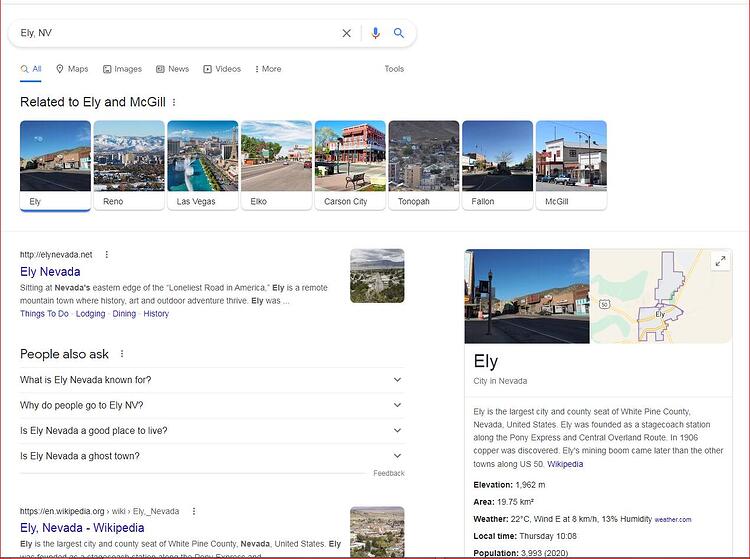Image resolution: width=750 pixels, height=559 pixels.
Task: Open the History sitelink
Action: (156, 314)
